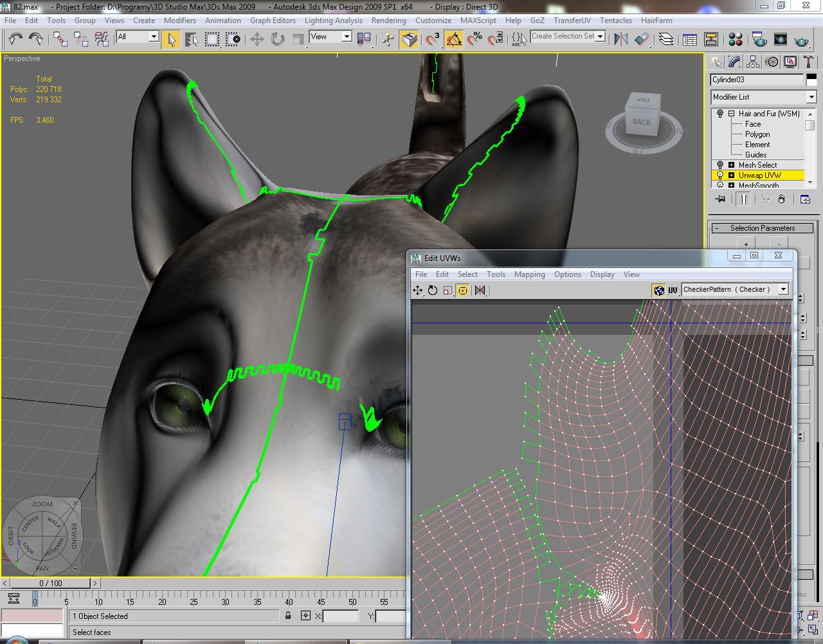
Task: Open Render Setup teapot icon
Action: pyautogui.click(x=759, y=39)
